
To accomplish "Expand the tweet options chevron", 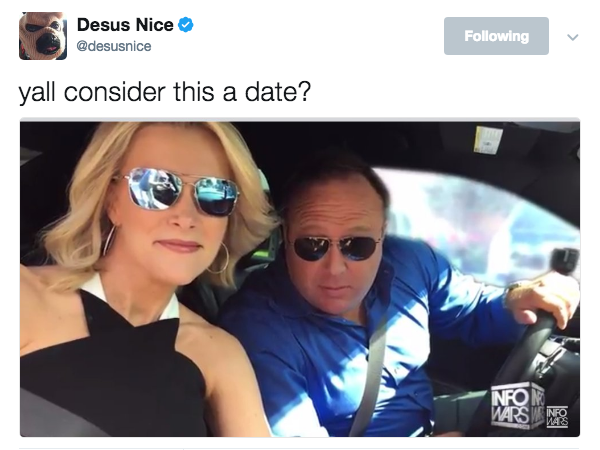I will (x=572, y=37).
